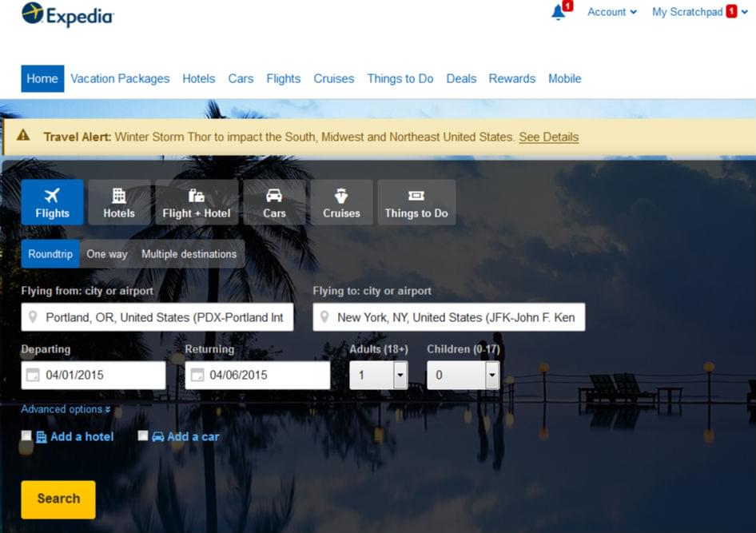Open Vacation Packages in the nav bar

tap(120, 78)
